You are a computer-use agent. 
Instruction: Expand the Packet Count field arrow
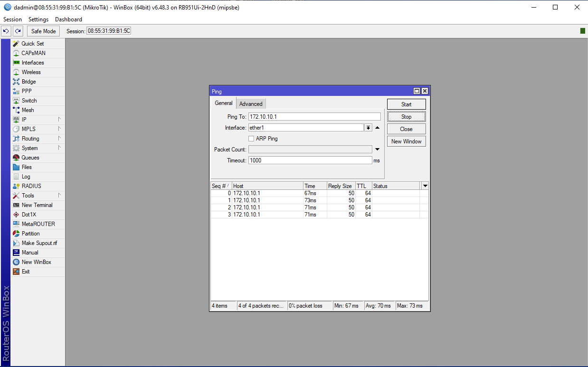pyautogui.click(x=377, y=150)
